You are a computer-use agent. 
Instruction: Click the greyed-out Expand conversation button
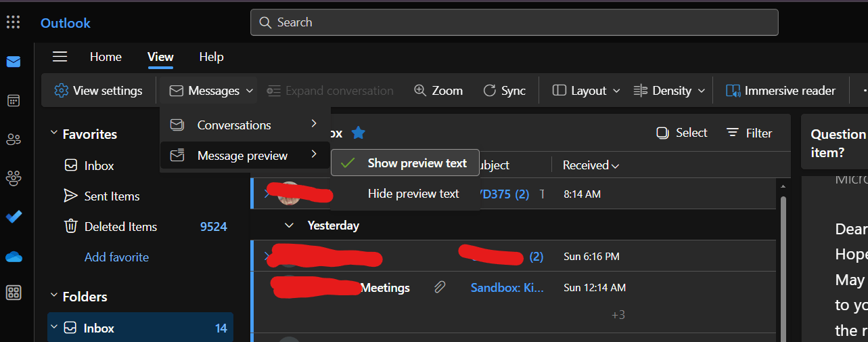330,91
